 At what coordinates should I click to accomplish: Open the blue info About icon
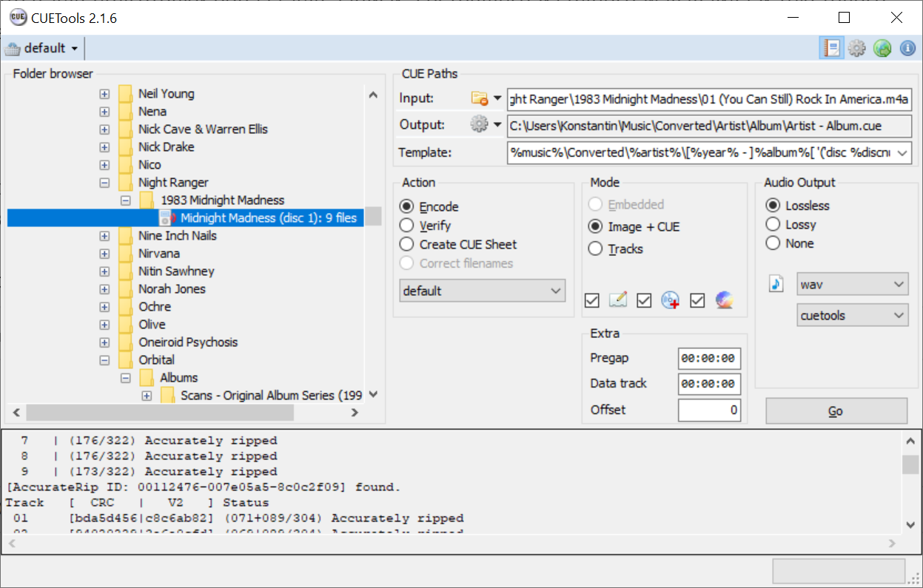[907, 48]
